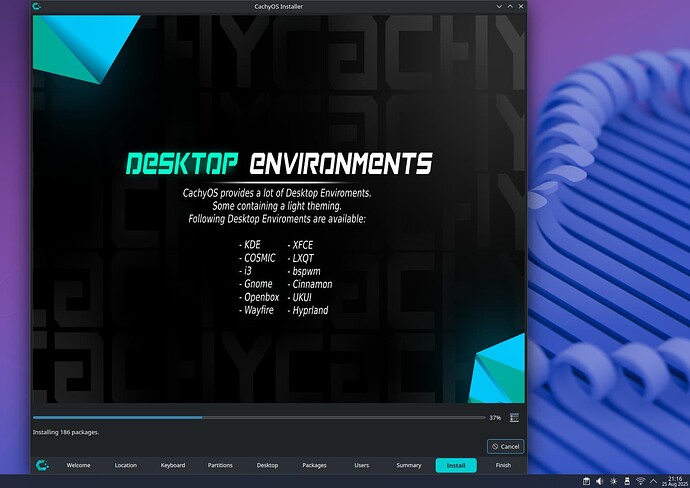Cancel the installation

(506, 446)
